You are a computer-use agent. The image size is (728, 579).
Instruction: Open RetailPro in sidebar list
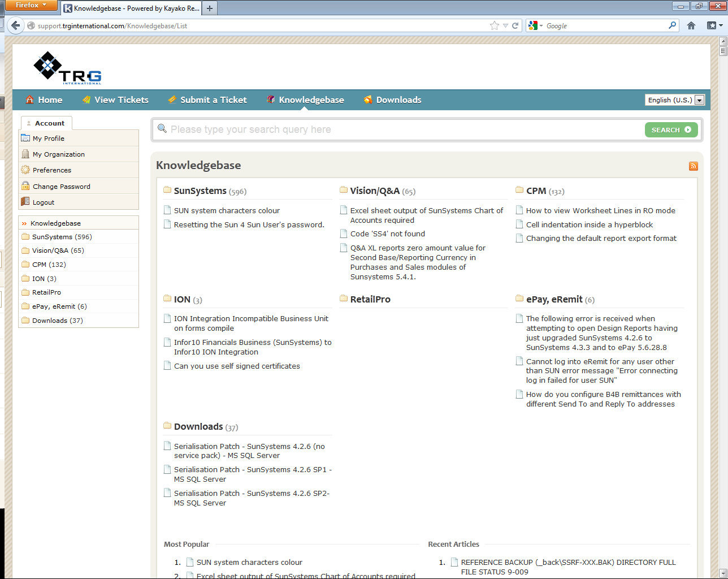pos(46,292)
